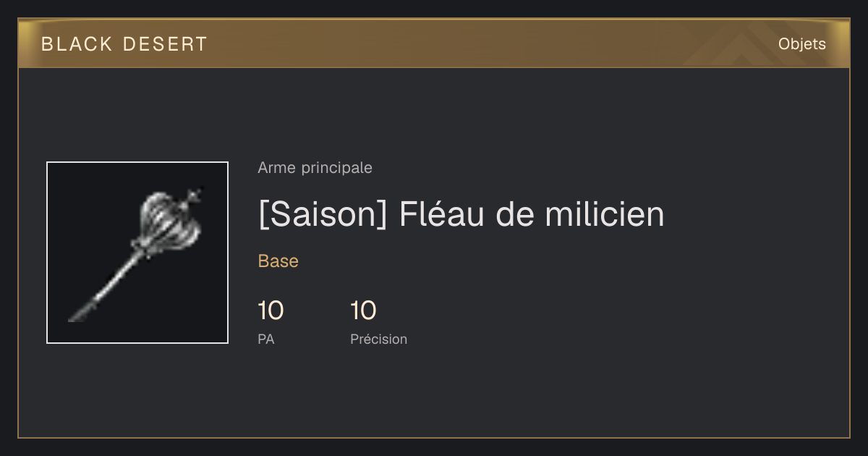Click the word BLACK in the header

(x=77, y=44)
